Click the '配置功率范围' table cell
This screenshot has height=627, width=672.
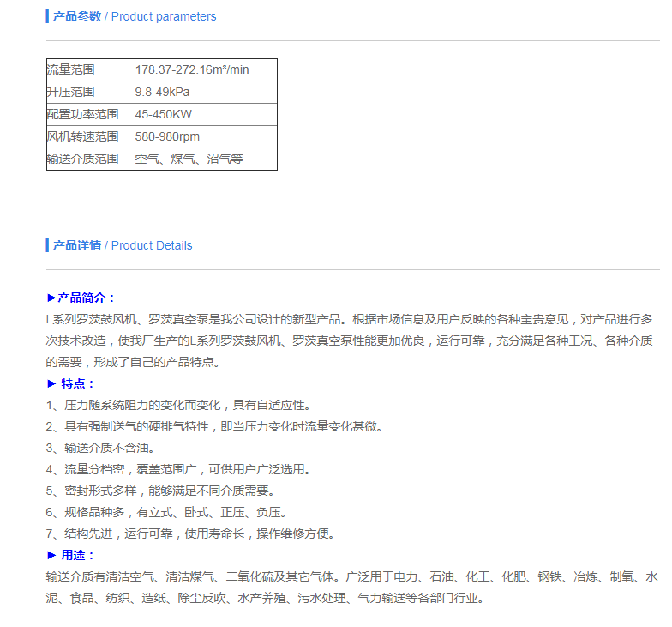pyautogui.click(x=91, y=115)
